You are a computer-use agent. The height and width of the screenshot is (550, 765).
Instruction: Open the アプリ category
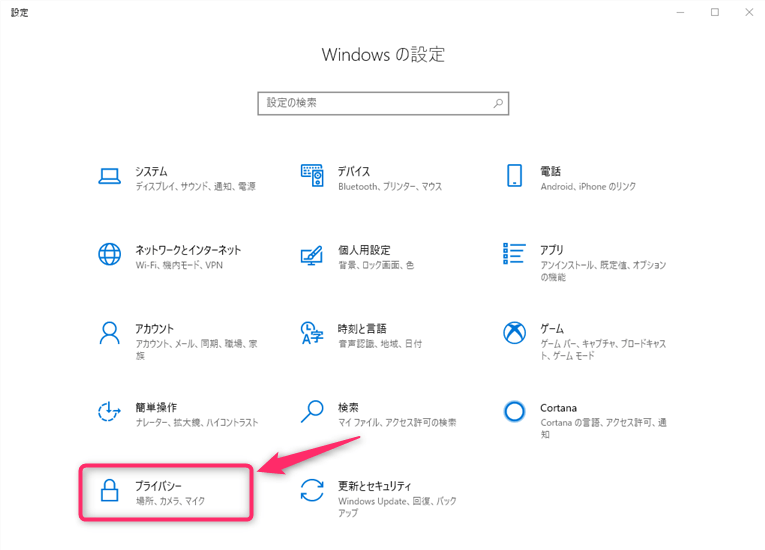551,250
